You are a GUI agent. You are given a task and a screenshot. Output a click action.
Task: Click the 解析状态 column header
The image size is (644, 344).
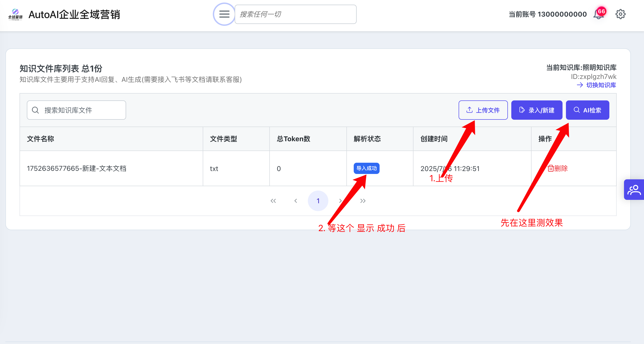pos(367,139)
